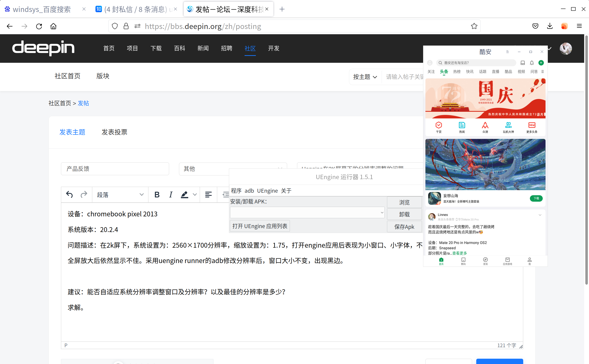Click the green plus icon in 酷安
589x364 pixels.
pyautogui.click(x=541, y=63)
